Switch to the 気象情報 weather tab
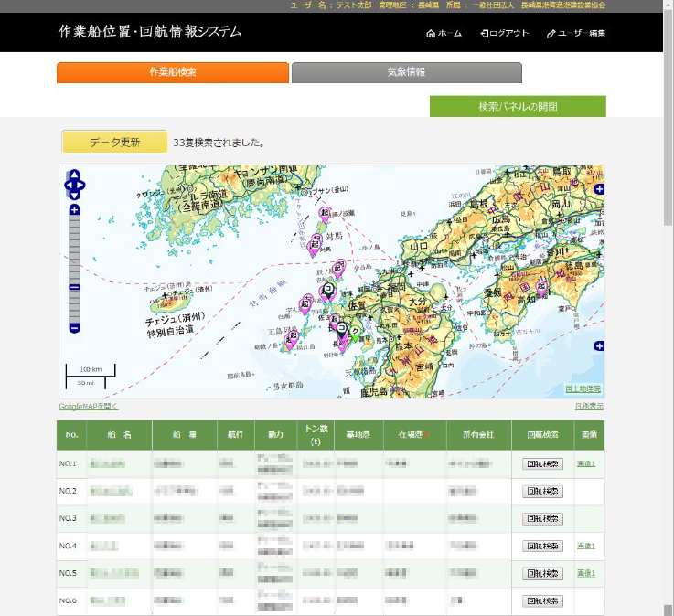 point(406,72)
